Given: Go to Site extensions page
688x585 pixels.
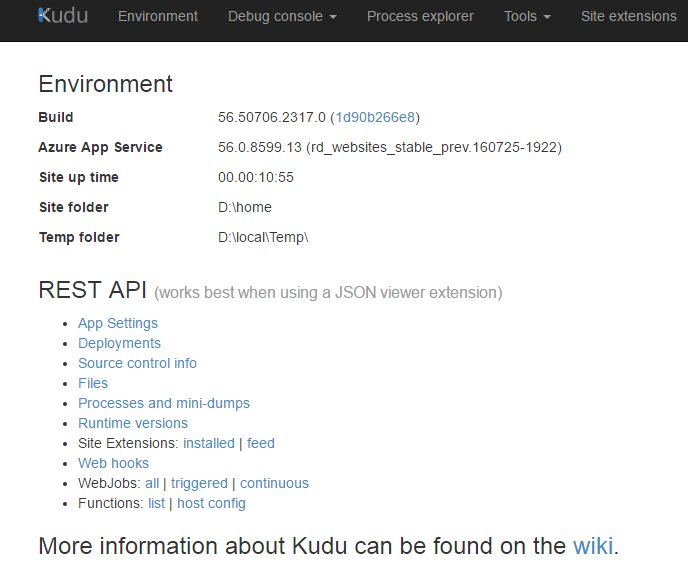Looking at the screenshot, I should [628, 16].
